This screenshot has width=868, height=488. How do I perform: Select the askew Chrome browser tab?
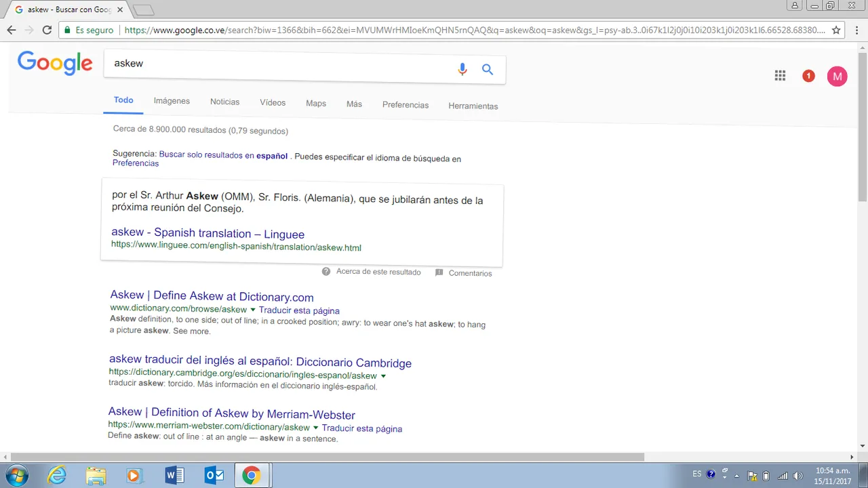(x=68, y=9)
